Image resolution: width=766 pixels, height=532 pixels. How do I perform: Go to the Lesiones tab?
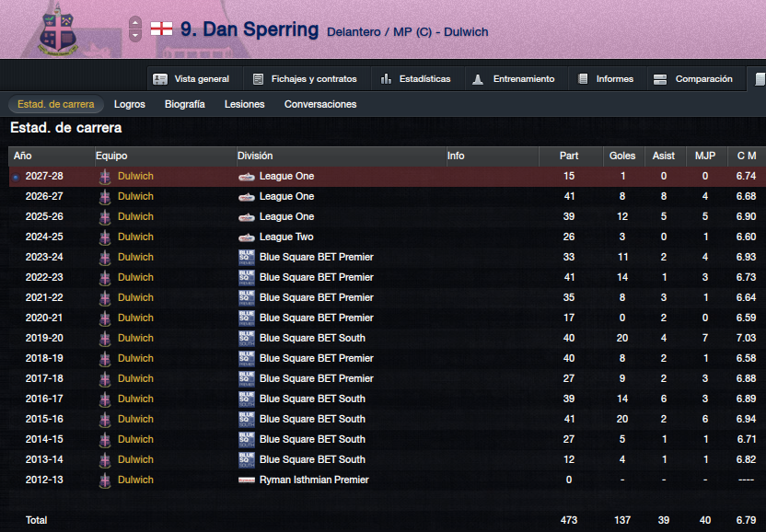[x=244, y=104]
